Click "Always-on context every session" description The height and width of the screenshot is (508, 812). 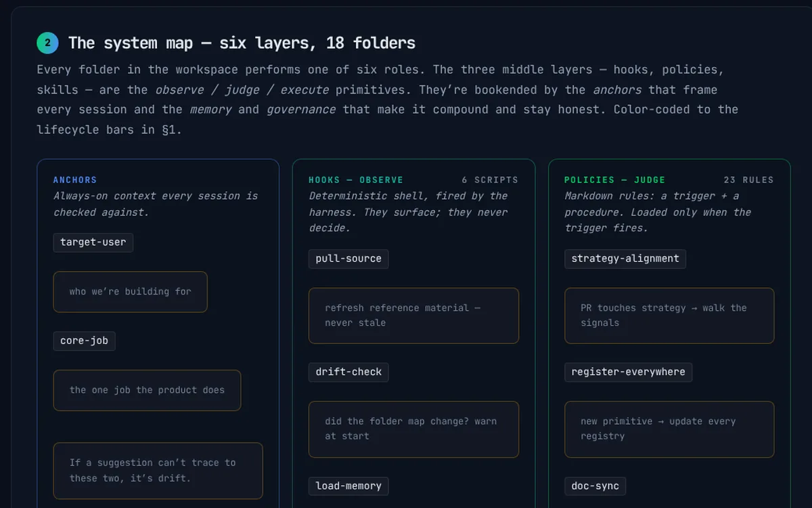156,204
